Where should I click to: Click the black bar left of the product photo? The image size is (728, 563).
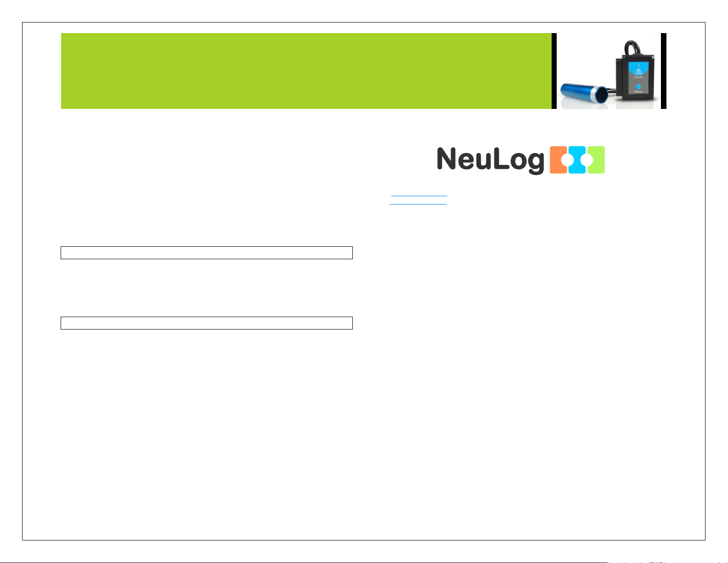tap(554, 71)
